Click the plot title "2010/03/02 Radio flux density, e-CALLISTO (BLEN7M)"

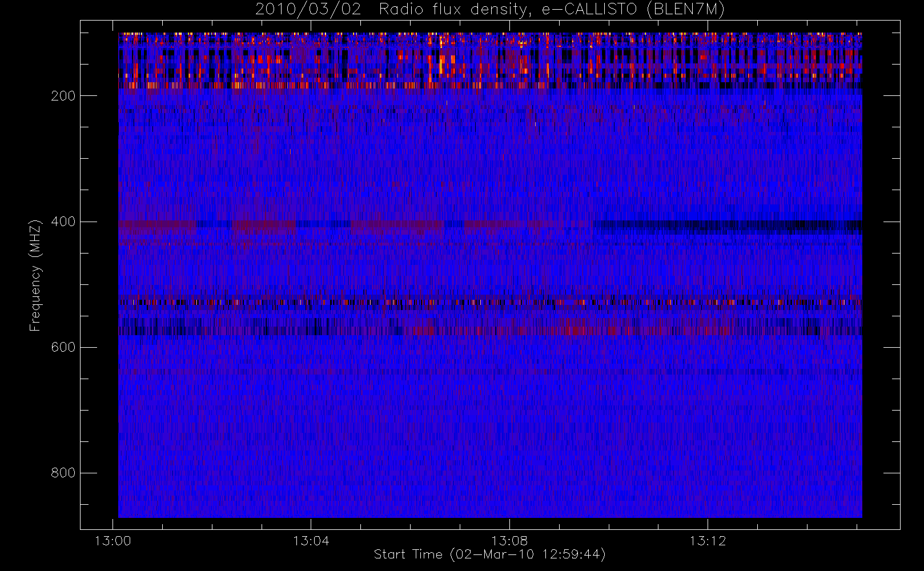[x=490, y=10]
